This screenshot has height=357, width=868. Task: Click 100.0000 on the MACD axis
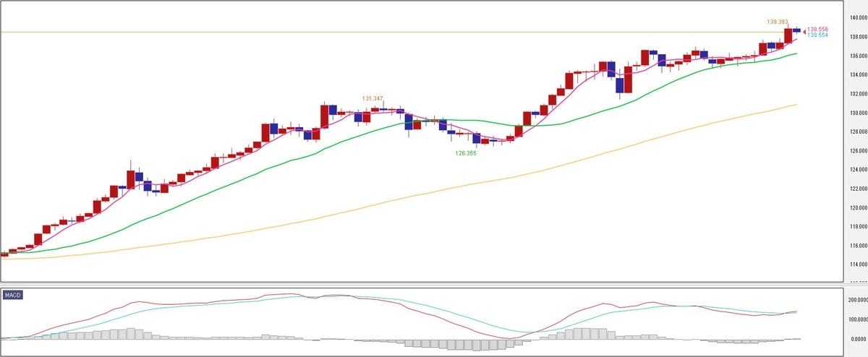coord(857,319)
